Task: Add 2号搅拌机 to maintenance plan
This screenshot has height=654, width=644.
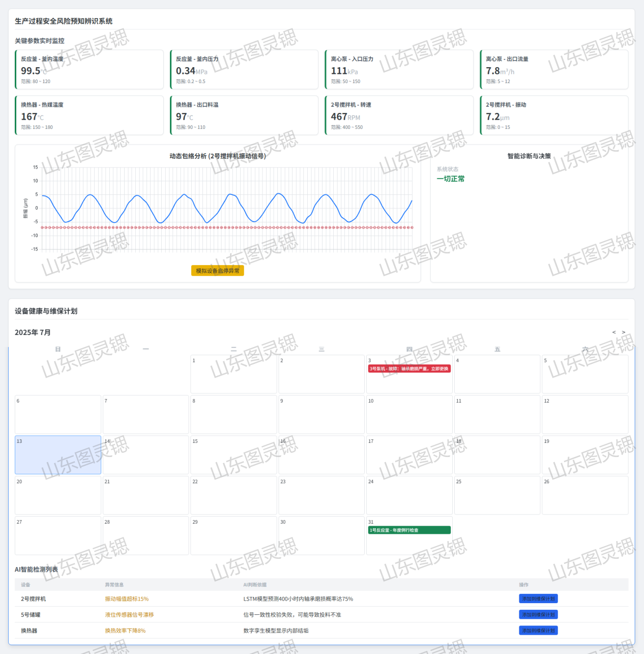Action: pyautogui.click(x=538, y=599)
